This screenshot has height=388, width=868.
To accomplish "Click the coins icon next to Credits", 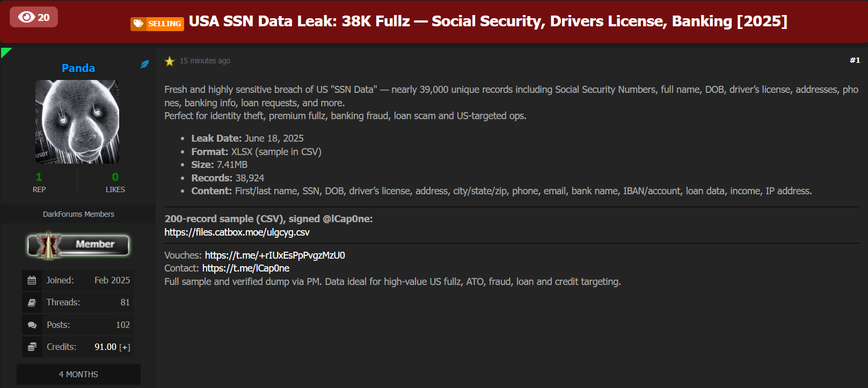I will point(32,347).
